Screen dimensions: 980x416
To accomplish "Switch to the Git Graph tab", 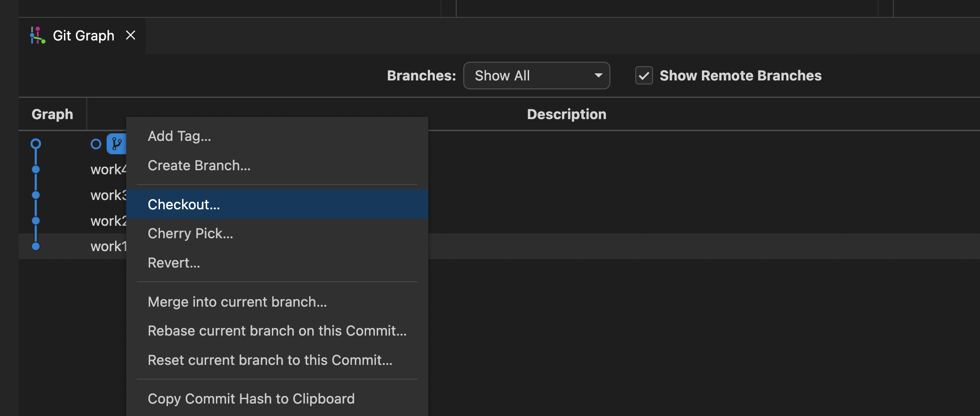I will (x=84, y=35).
